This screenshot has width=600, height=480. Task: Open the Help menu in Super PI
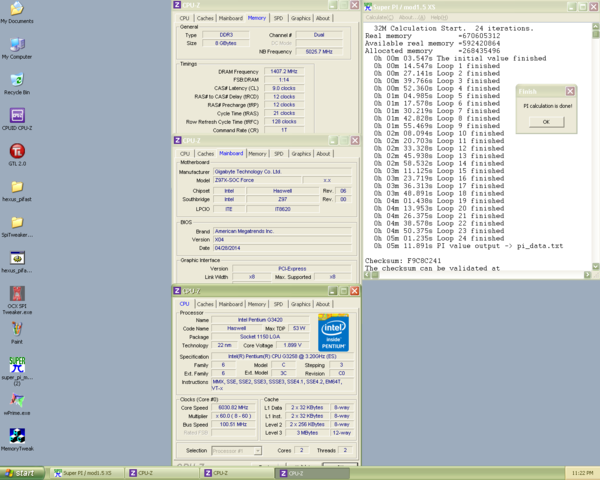pos(439,18)
